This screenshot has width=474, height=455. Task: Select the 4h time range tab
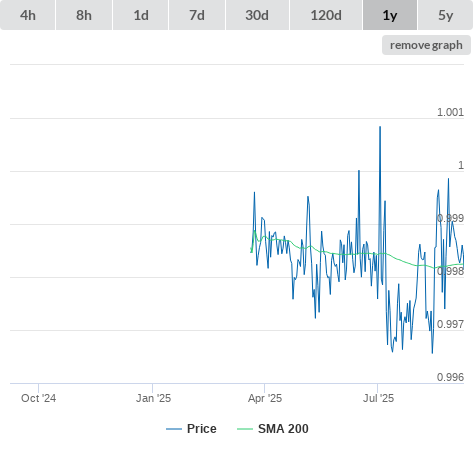pos(28,15)
